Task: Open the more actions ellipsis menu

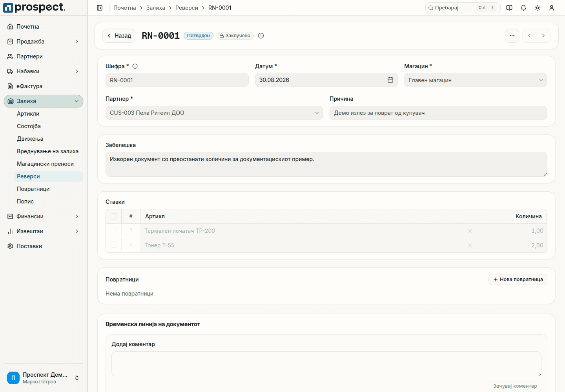Action: 512,36
